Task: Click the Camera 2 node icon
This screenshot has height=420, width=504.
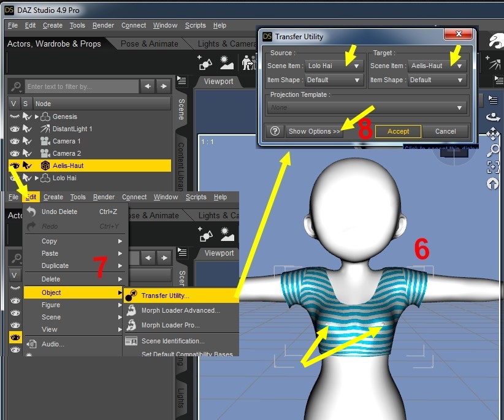Action: pyautogui.click(x=45, y=153)
